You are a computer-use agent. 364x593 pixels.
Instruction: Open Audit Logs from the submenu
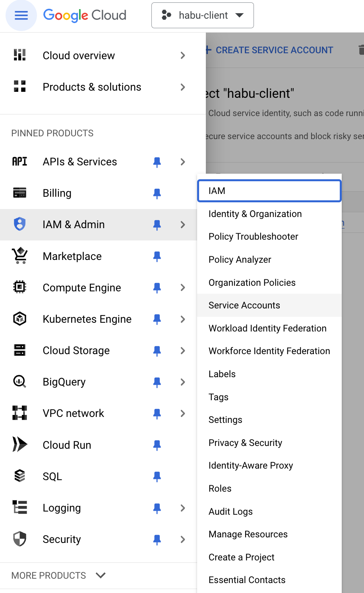coord(230,512)
